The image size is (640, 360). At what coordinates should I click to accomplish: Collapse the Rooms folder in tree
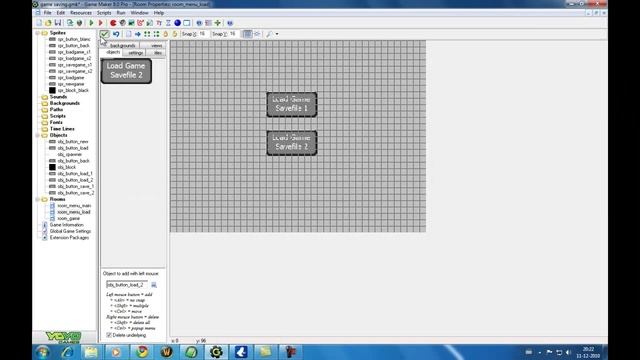pyautogui.click(x=38, y=199)
